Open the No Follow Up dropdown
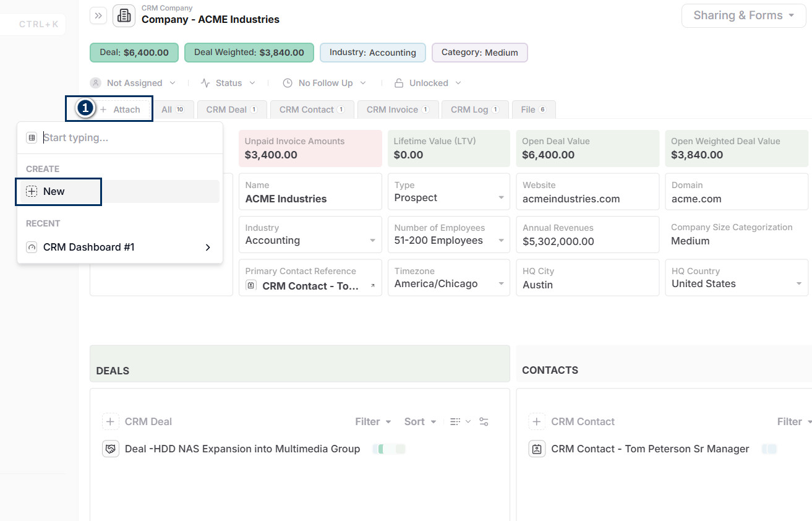Image resolution: width=812 pixels, height=521 pixels. (x=325, y=83)
